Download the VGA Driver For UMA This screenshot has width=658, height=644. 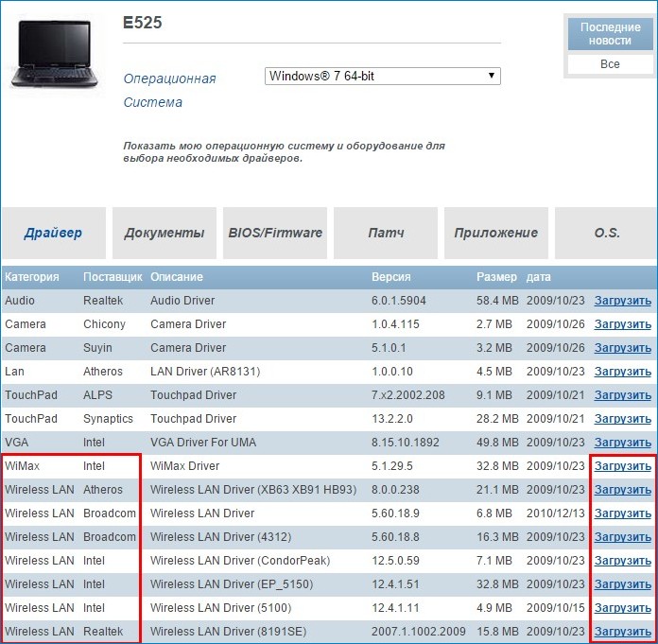[622, 443]
